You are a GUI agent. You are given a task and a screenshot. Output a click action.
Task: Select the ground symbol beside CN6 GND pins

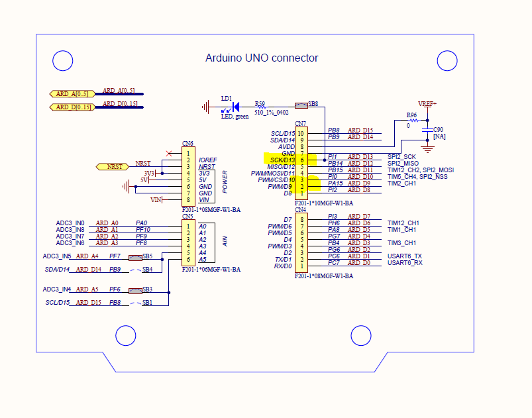(127, 187)
